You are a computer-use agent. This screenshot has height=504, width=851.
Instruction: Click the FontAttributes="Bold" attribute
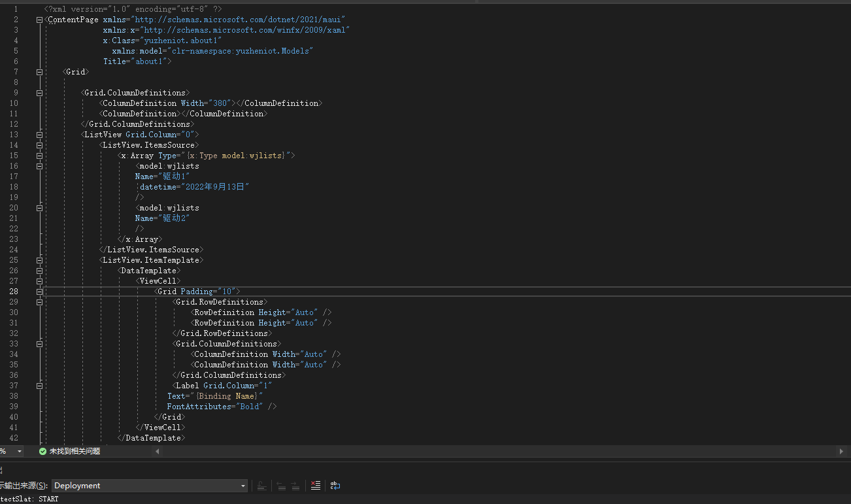click(x=215, y=407)
